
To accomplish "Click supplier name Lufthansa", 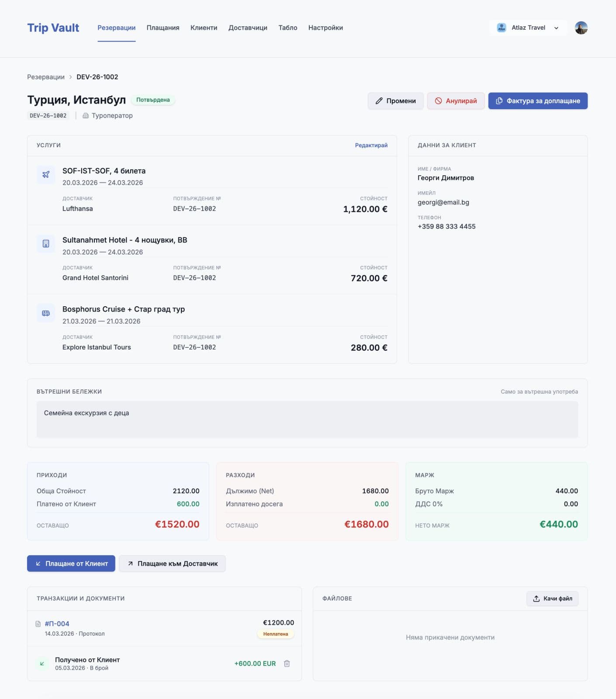I will (77, 209).
